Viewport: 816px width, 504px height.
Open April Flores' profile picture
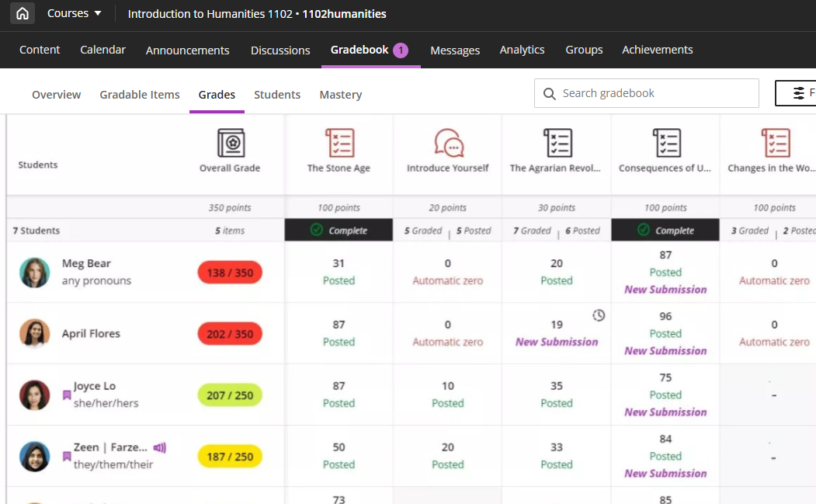pyautogui.click(x=34, y=333)
